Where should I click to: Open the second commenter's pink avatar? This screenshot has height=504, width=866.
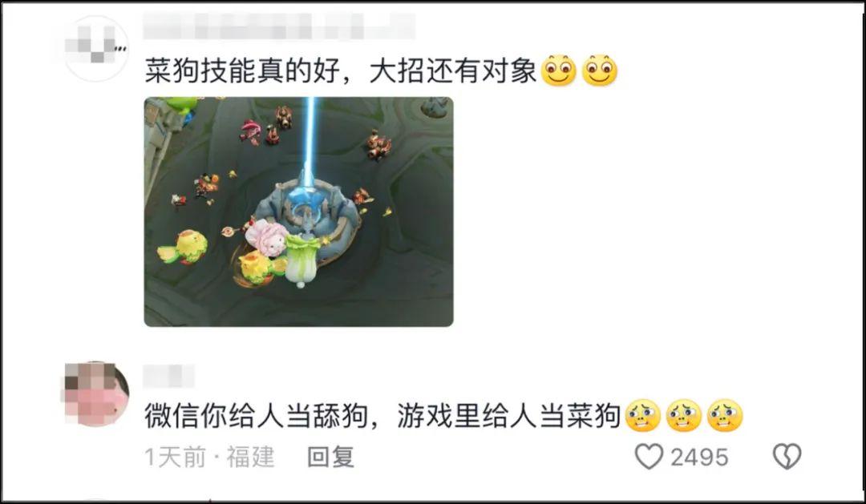pos(96,394)
